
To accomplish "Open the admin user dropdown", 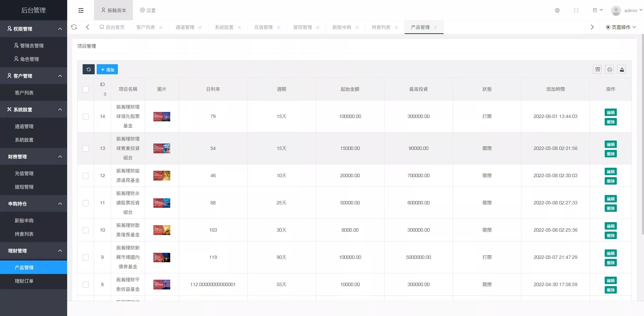I will [x=627, y=10].
